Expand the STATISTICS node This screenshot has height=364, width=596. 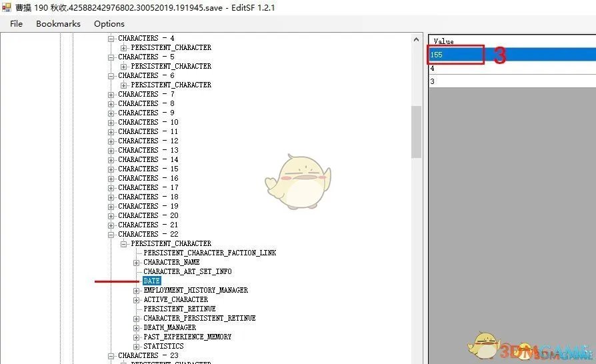[137, 346]
